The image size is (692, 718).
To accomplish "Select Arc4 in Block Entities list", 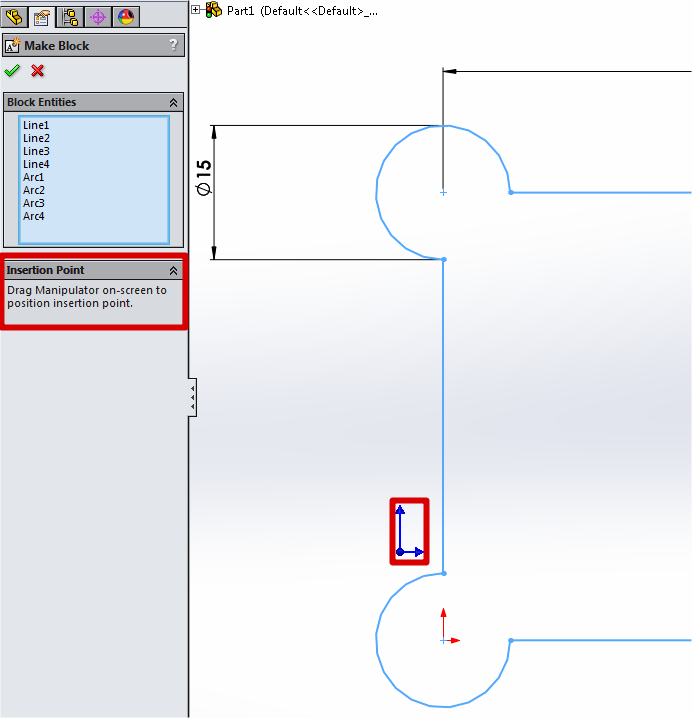I will click(34, 216).
